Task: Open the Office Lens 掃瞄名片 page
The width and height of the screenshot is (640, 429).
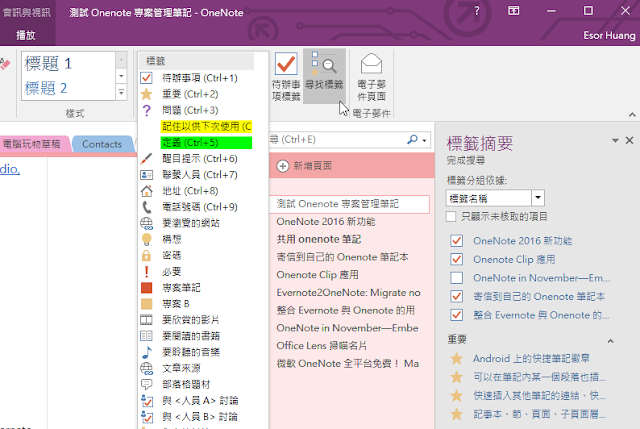Action: [322, 346]
